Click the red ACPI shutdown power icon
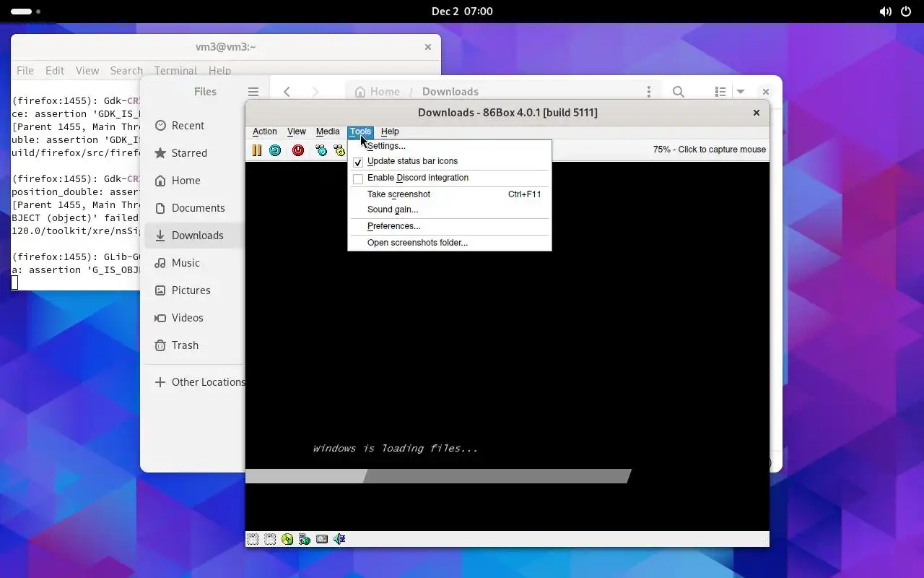 pos(298,150)
